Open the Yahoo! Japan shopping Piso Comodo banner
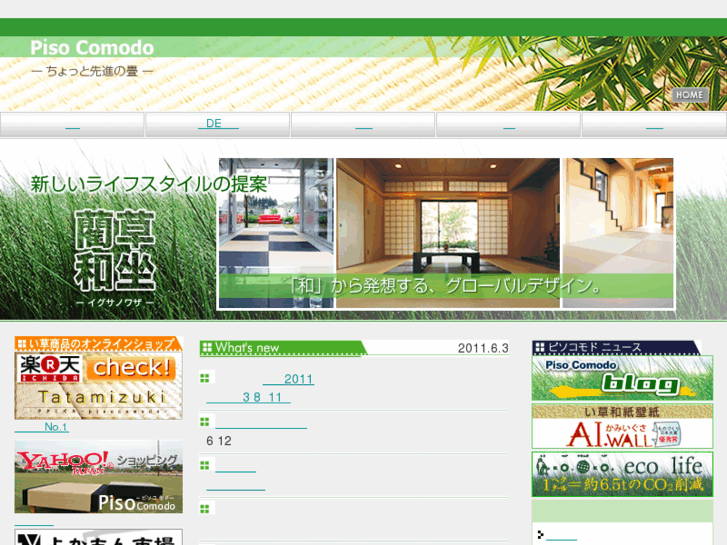 (x=98, y=476)
